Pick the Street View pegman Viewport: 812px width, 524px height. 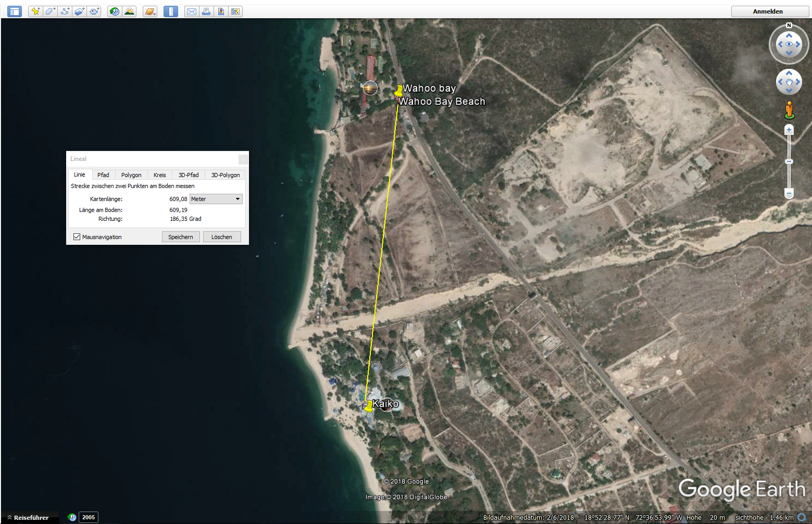(x=790, y=110)
